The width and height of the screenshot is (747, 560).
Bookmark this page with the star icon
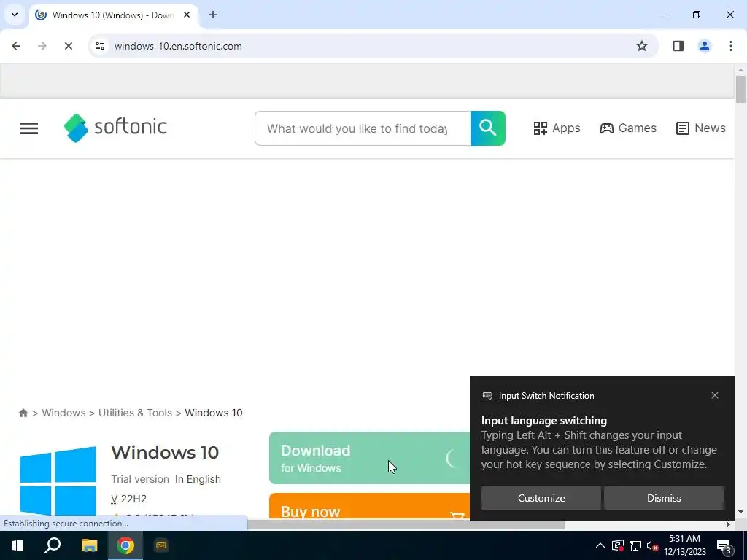[642, 46]
